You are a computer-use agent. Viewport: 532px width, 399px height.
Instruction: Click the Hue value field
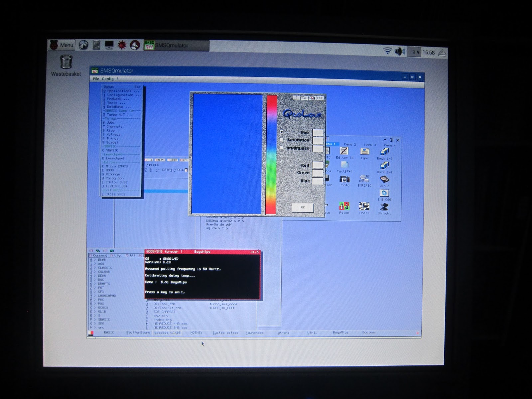(318, 133)
